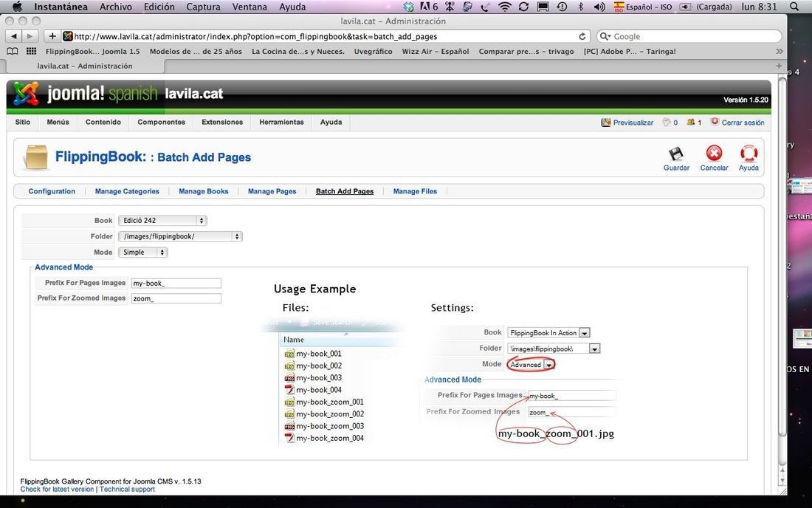Open Top Sites grid icon
Image resolution: width=812 pixels, height=508 pixels.
(32, 51)
